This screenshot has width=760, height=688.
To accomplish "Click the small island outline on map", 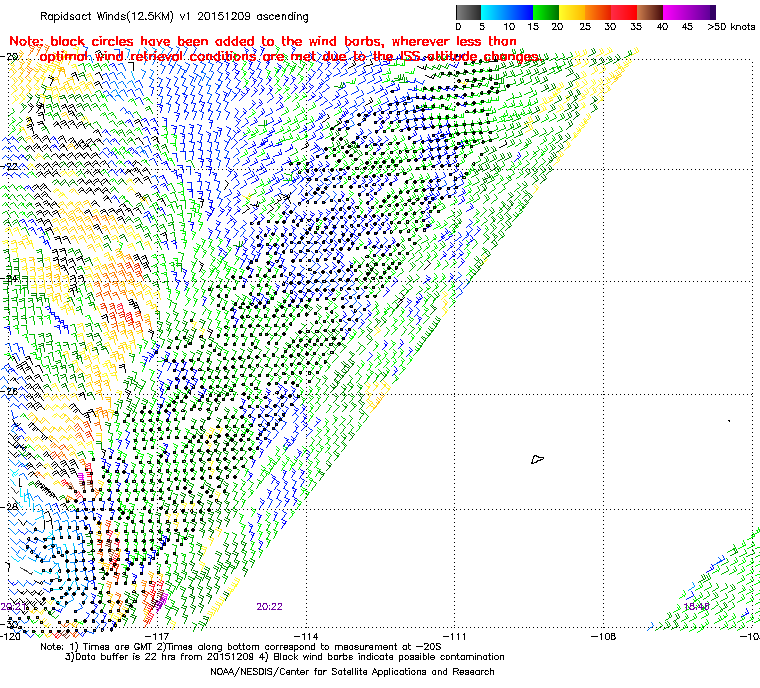I will point(537,459).
